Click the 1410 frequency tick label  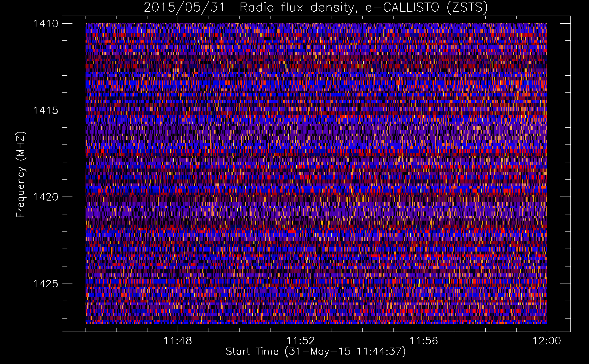click(46, 24)
